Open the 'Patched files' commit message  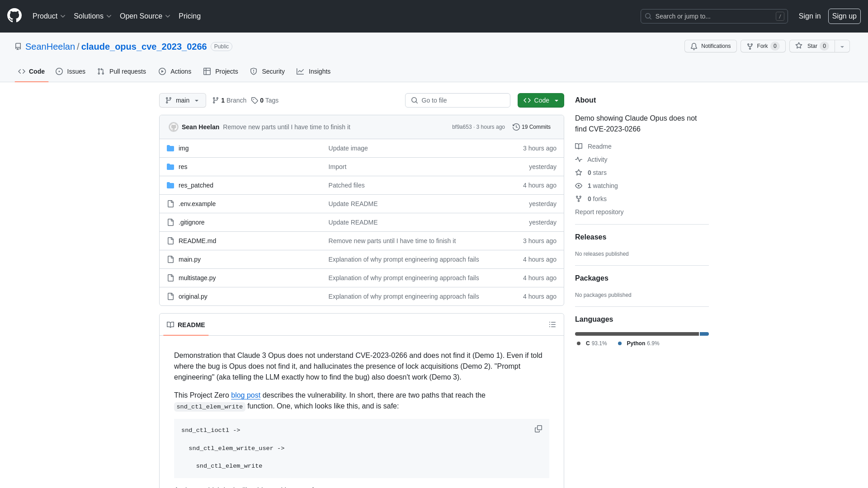(x=346, y=185)
